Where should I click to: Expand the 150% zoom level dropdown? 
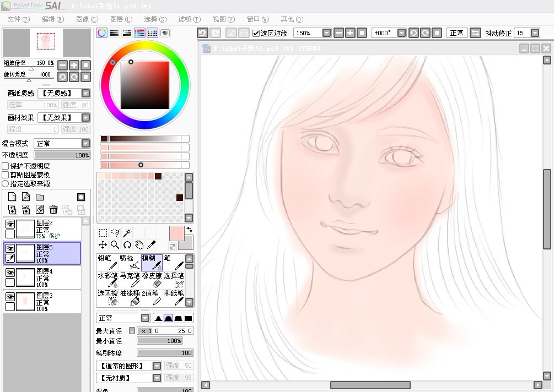(x=326, y=33)
